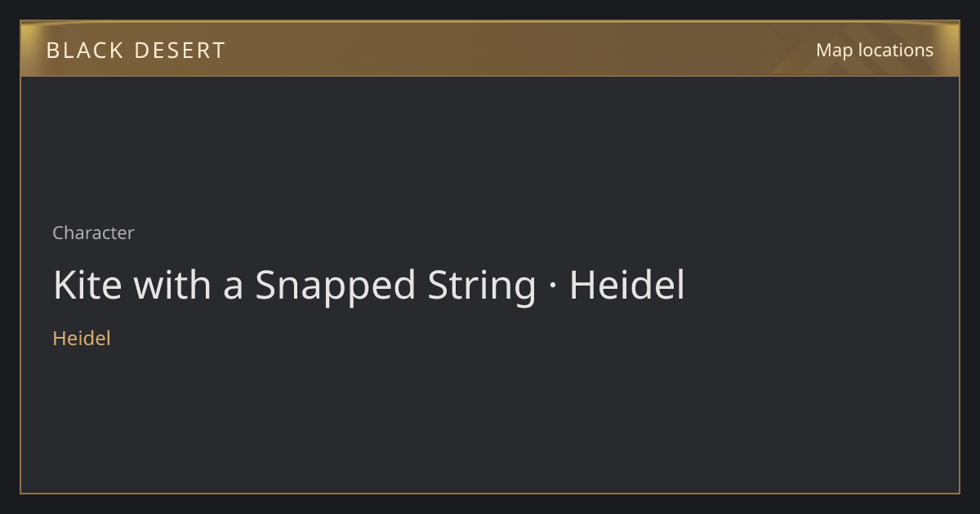Viewport: 980px width, 514px height.
Task: Click the empty dark area above Character
Action: [x=490, y=147]
